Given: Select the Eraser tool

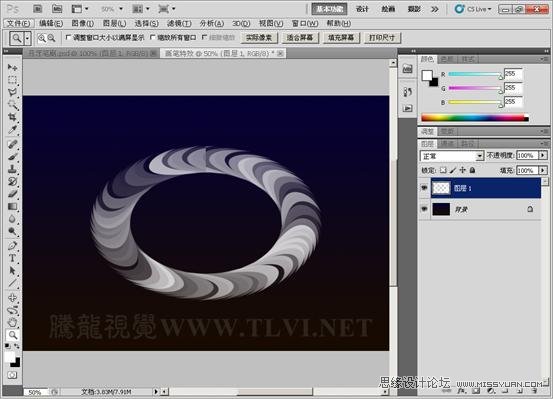Looking at the screenshot, I should (x=12, y=194).
